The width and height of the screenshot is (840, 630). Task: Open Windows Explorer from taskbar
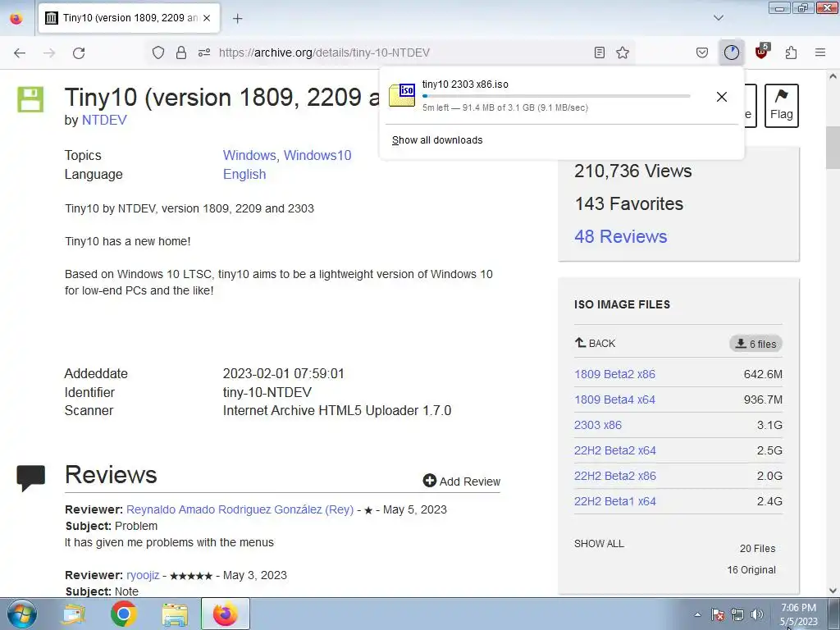coord(175,614)
